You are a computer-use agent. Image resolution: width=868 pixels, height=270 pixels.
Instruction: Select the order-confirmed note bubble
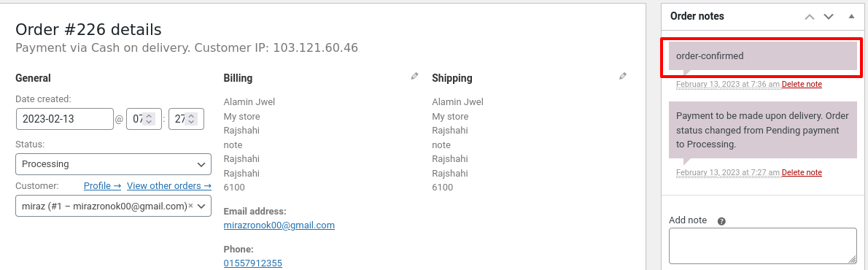(763, 56)
